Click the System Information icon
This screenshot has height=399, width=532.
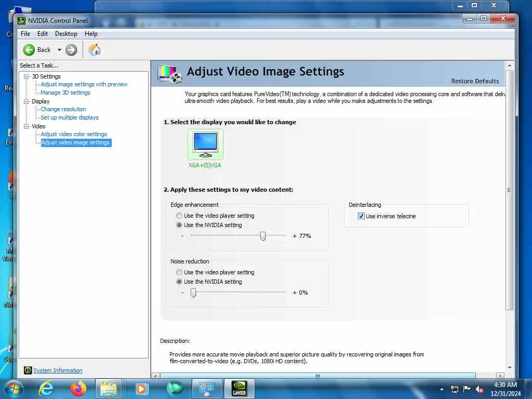(28, 370)
